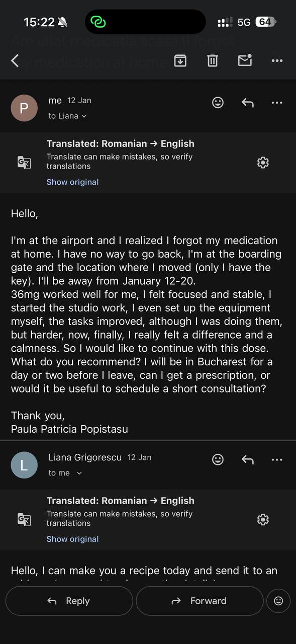Tap the battery indicator

pos(266,21)
